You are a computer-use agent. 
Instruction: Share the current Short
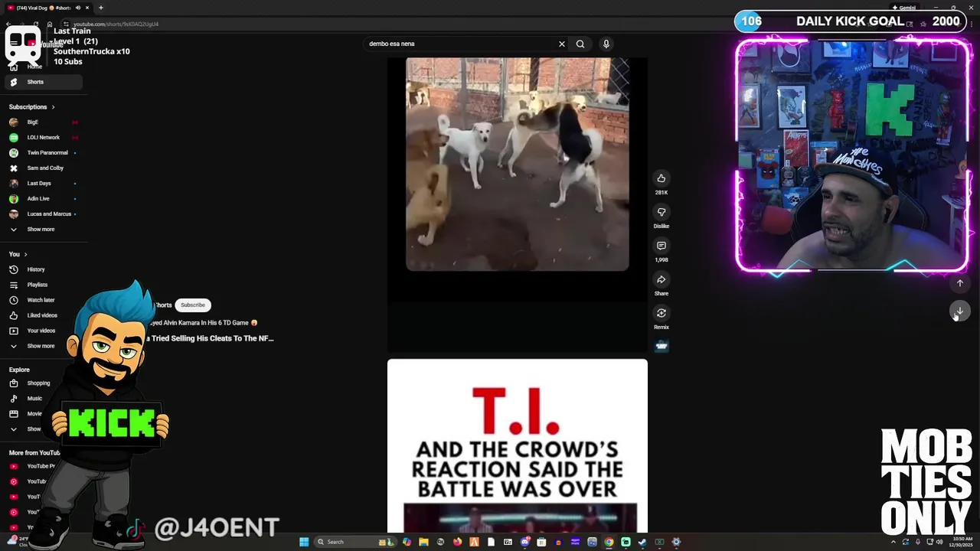coord(661,279)
